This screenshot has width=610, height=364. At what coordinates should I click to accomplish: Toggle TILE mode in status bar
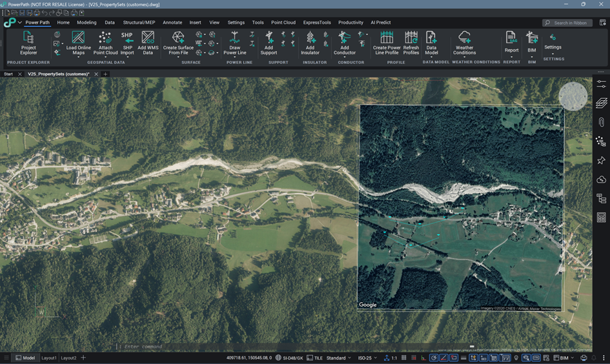coord(314,358)
